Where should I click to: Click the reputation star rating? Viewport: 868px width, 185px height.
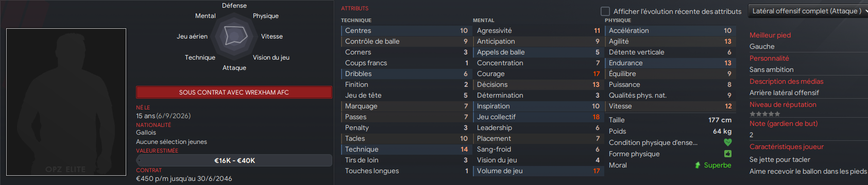pos(764,114)
